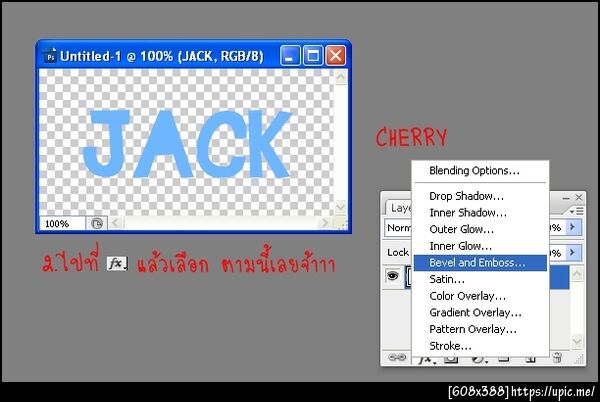Pick Bevel and Emboss effect

tap(481, 263)
